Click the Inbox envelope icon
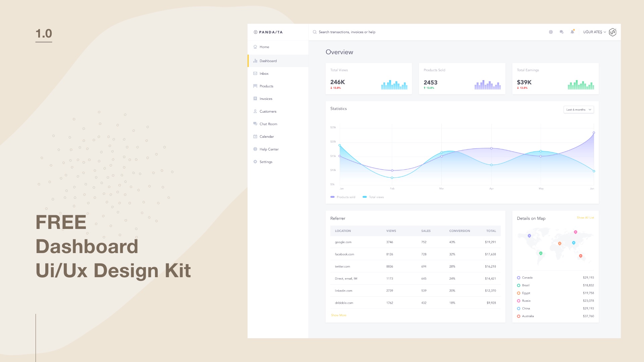Image resolution: width=644 pixels, height=362 pixels. [255, 73]
